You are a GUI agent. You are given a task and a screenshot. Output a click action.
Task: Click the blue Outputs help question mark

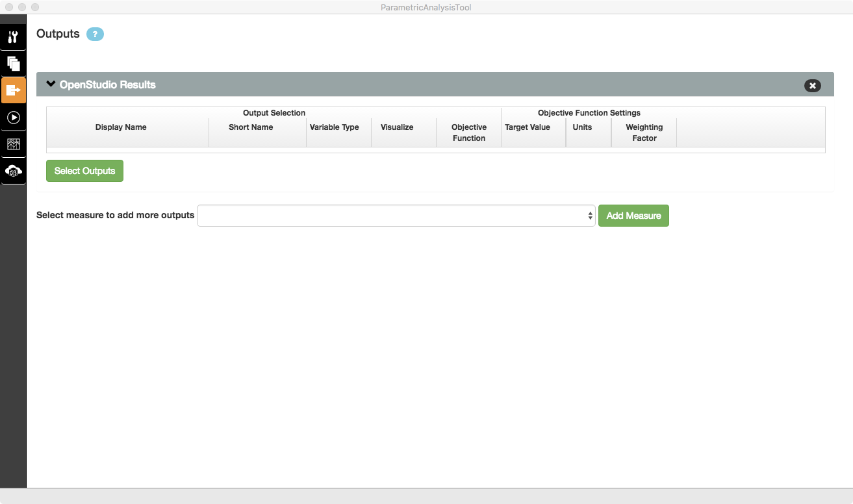[95, 34]
